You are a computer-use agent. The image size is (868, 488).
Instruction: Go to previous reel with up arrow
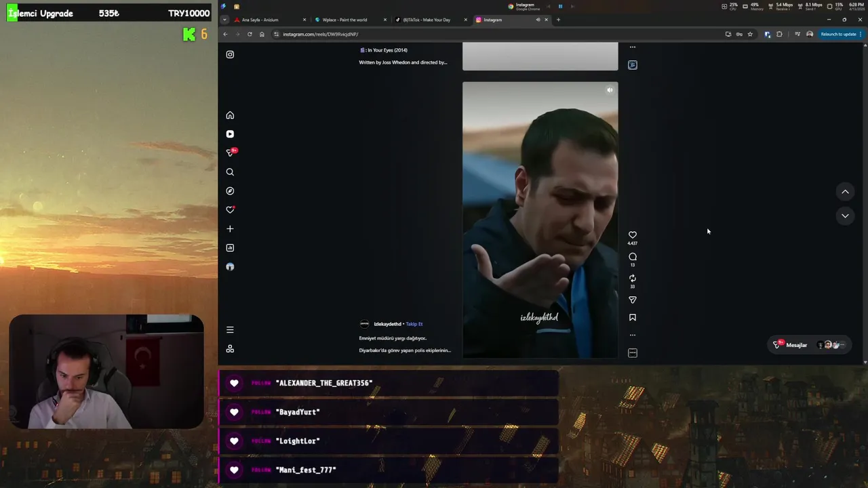coord(845,192)
